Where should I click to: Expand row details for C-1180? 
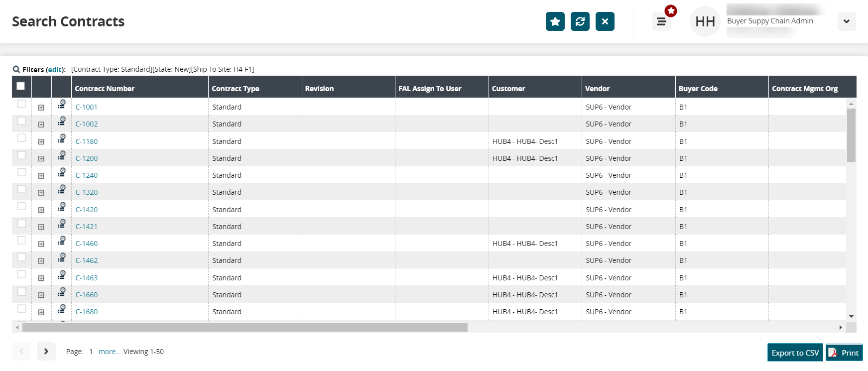41,142
